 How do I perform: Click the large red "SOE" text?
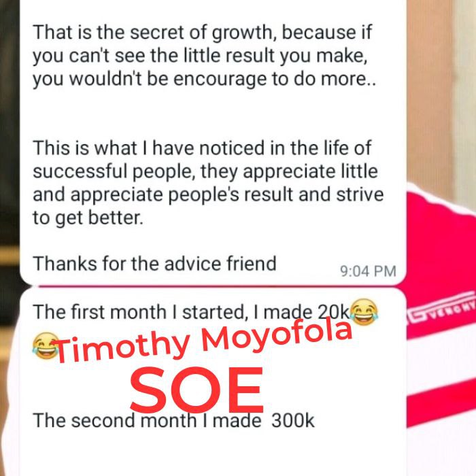[x=197, y=390]
